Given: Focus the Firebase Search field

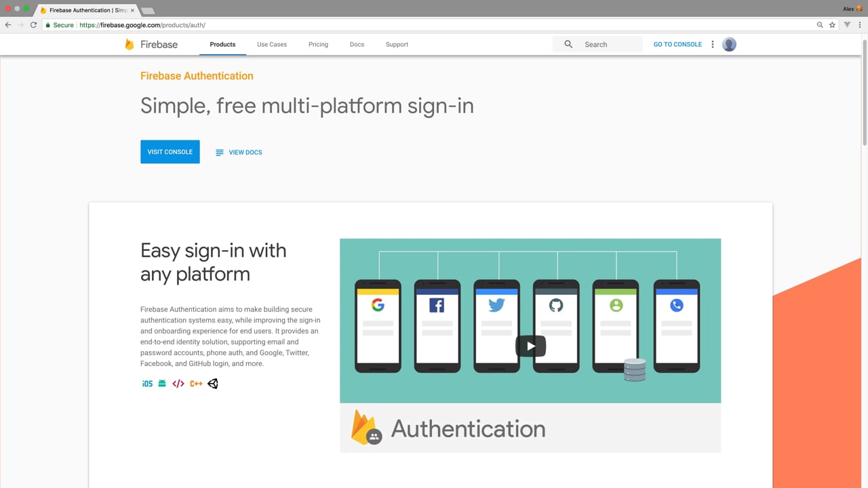Looking at the screenshot, I should (x=597, y=44).
